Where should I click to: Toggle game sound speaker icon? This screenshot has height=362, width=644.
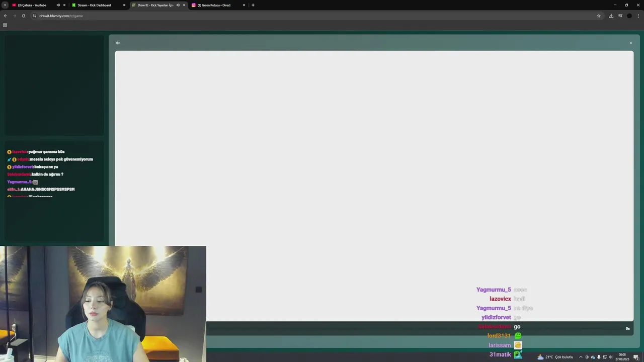pos(118,43)
